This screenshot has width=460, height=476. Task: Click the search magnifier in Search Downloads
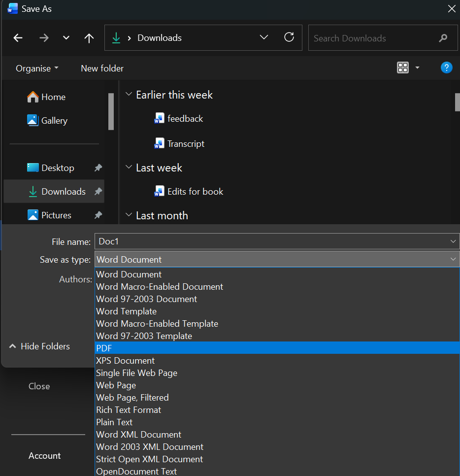click(x=443, y=37)
